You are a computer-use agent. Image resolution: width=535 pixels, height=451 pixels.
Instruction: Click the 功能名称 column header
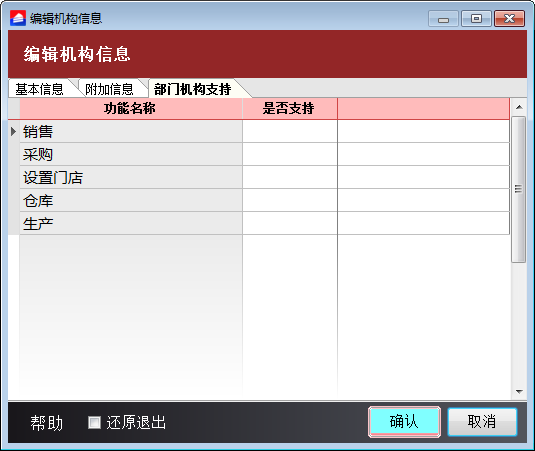[x=131, y=108]
